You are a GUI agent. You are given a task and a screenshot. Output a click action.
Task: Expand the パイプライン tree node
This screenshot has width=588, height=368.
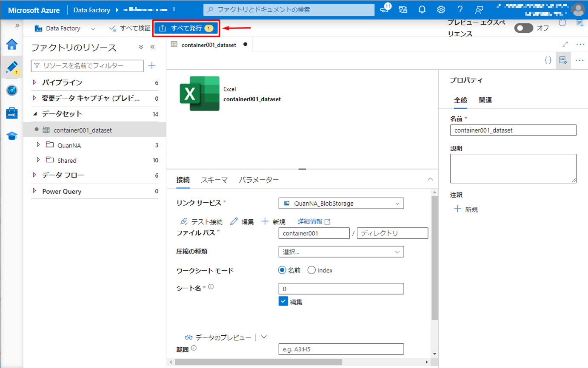pos(35,82)
